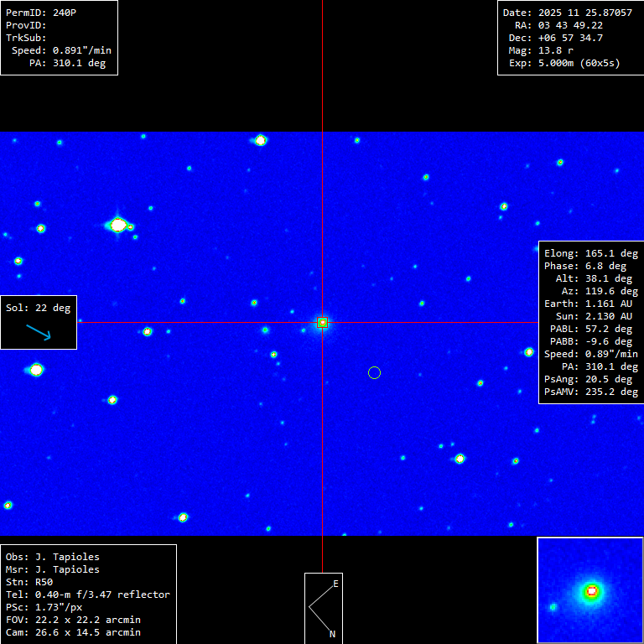Viewport: 644px width, 644px height.
Task: Click the comet at the crosshair center
Action: pos(322,323)
